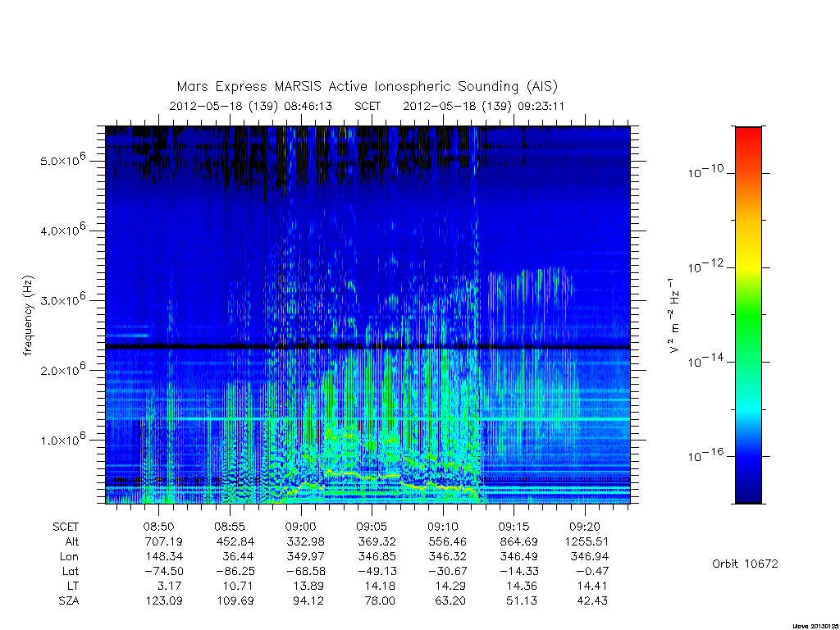The height and width of the screenshot is (630, 840).
Task: Click the local time value 3.17
Action: pyautogui.click(x=170, y=586)
